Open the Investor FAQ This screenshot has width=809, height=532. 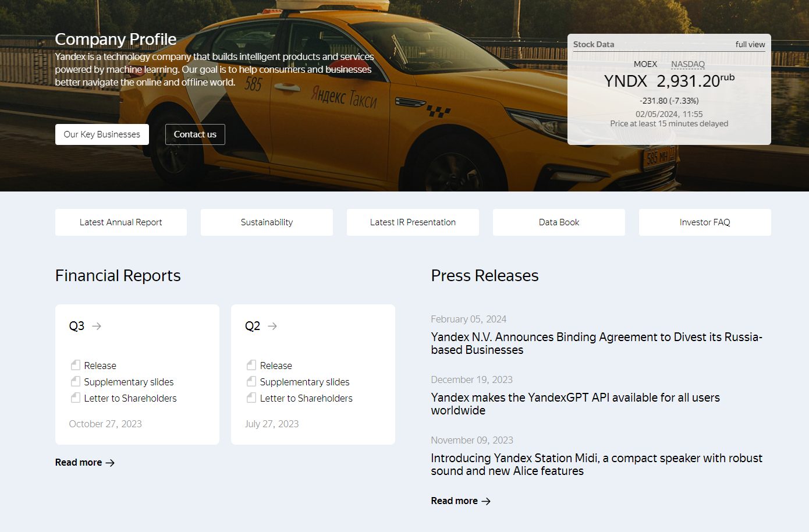[705, 222]
